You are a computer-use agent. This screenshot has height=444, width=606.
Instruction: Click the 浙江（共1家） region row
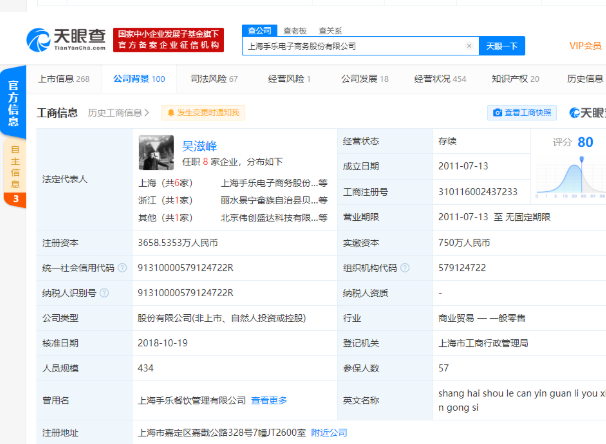165,200
